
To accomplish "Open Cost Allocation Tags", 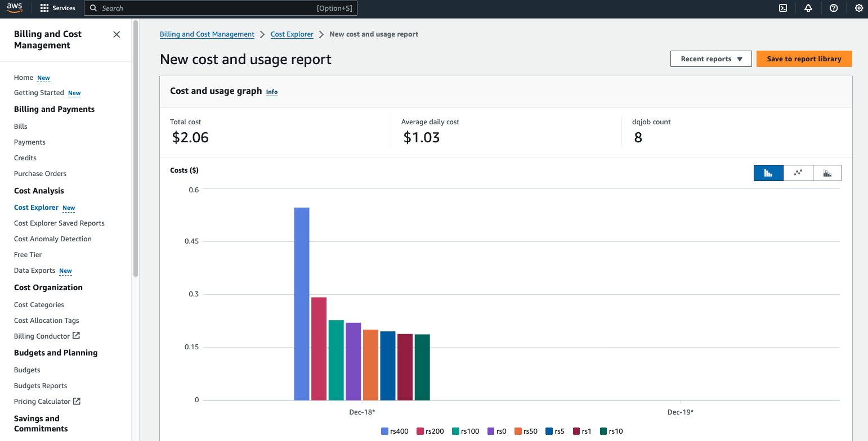I will tap(47, 321).
